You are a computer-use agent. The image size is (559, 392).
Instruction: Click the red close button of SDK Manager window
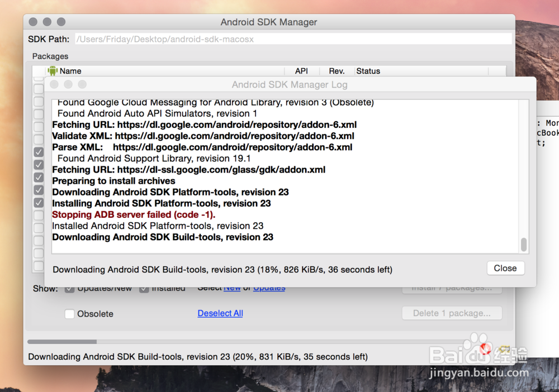33,22
